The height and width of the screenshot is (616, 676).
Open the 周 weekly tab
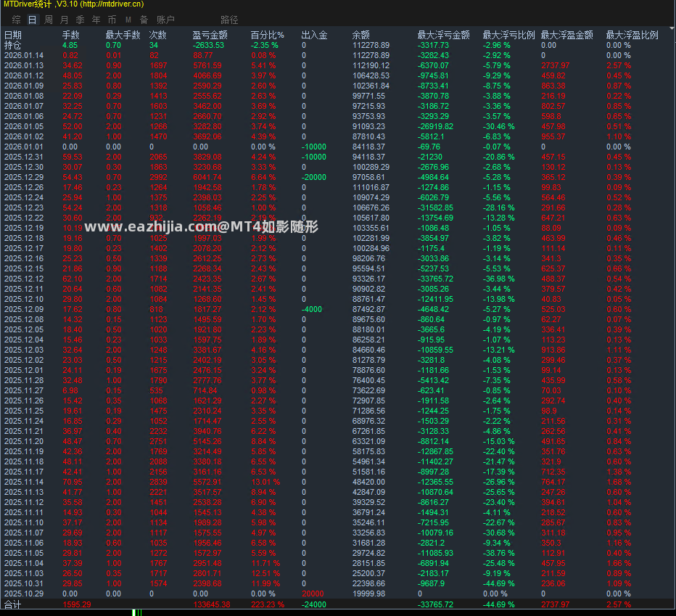click(x=49, y=20)
